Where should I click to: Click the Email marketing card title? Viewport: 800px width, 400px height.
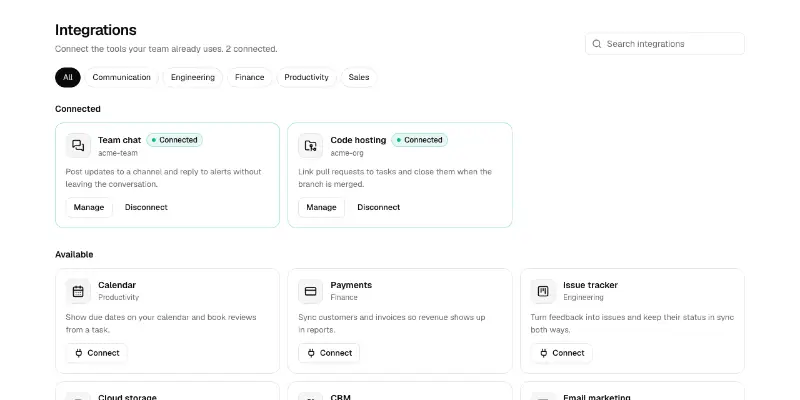[x=596, y=397]
